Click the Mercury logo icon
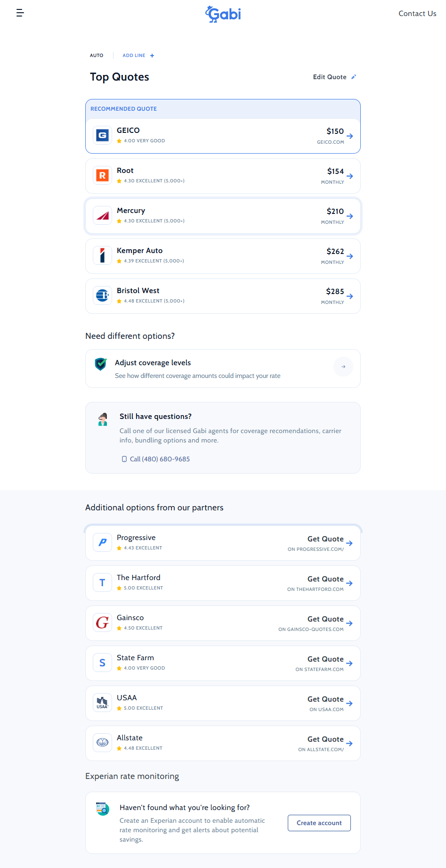Image resolution: width=446 pixels, height=868 pixels. point(102,216)
